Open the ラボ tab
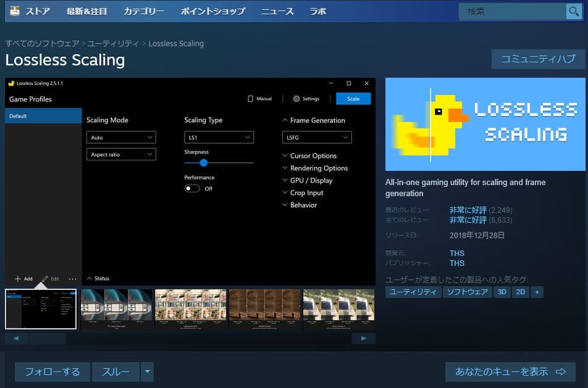The image size is (588, 388). pyautogui.click(x=318, y=11)
